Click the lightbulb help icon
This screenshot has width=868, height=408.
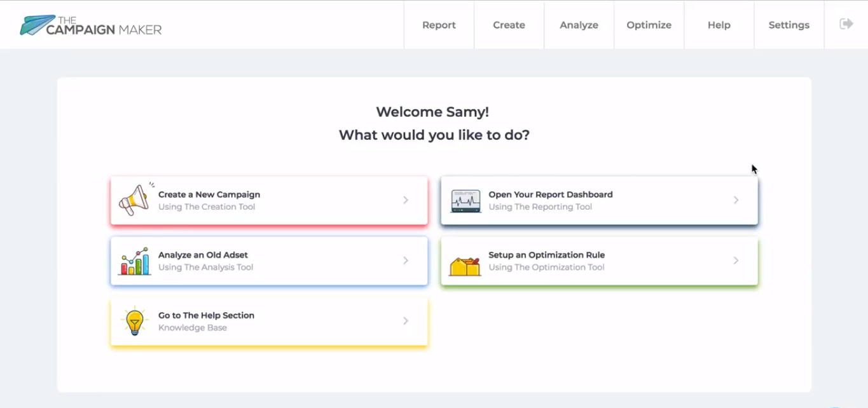coord(134,321)
